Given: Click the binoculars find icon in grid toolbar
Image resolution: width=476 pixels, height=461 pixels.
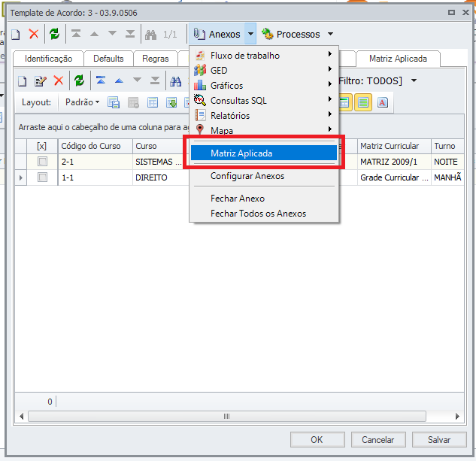Looking at the screenshot, I should click(175, 81).
